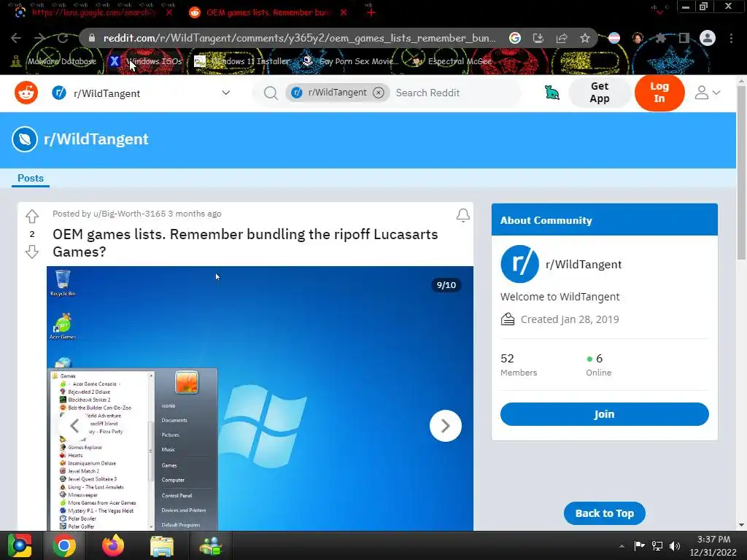Close the lens.google.com tab
This screenshot has height=560, width=747.
169,12
